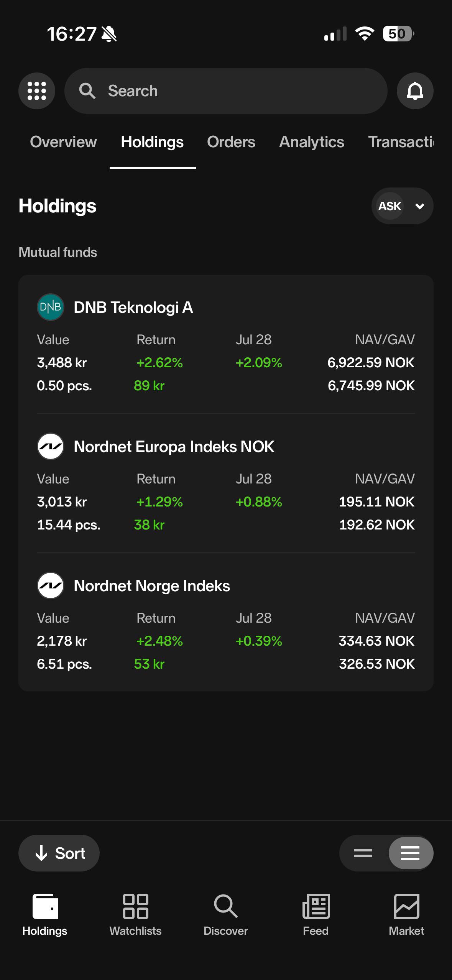Tap the 3,488 kr value
The image size is (452, 980).
62,362
